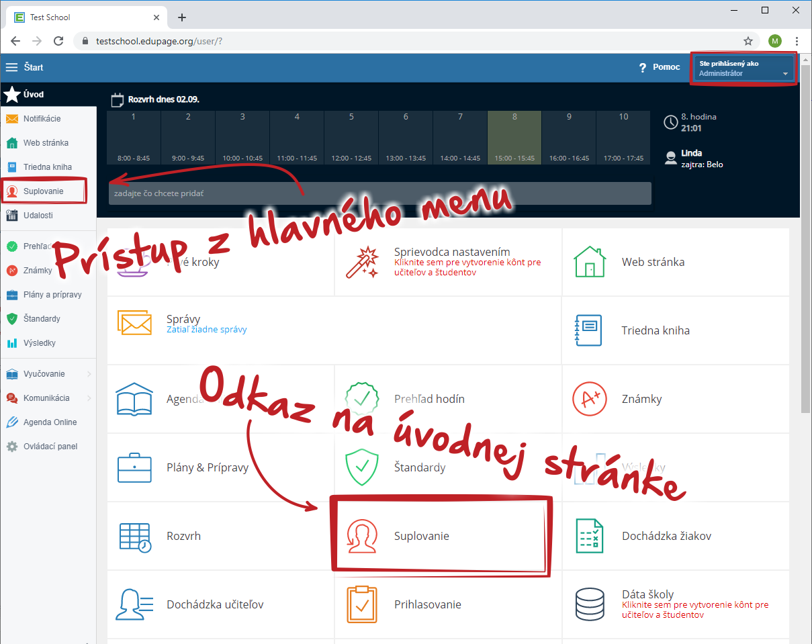The height and width of the screenshot is (644, 812).
Task: Open the Sprievodca nastavením wizard icon
Action: pos(362,262)
